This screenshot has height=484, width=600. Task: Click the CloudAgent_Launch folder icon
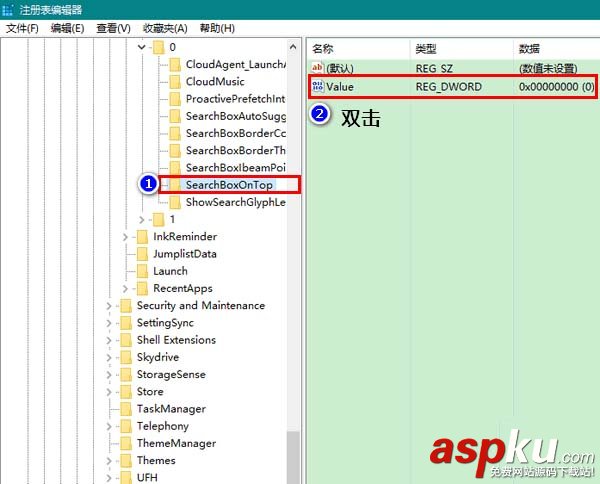[175, 65]
